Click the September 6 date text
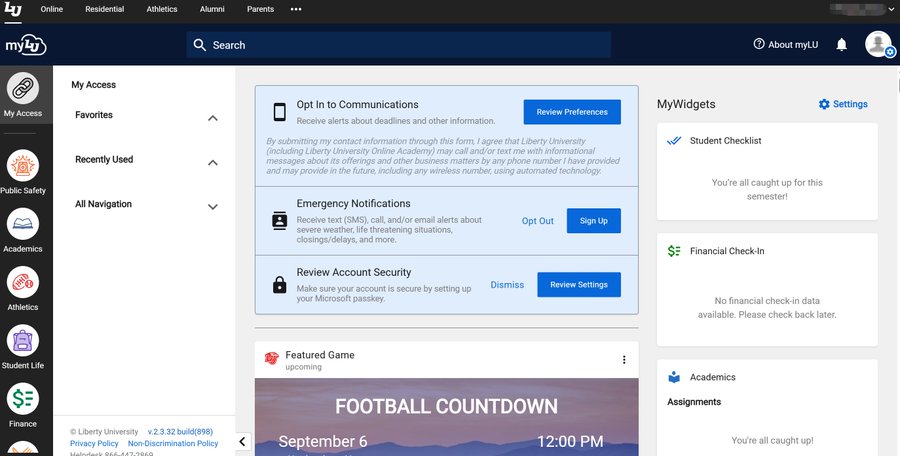The height and width of the screenshot is (456, 900). [323, 441]
